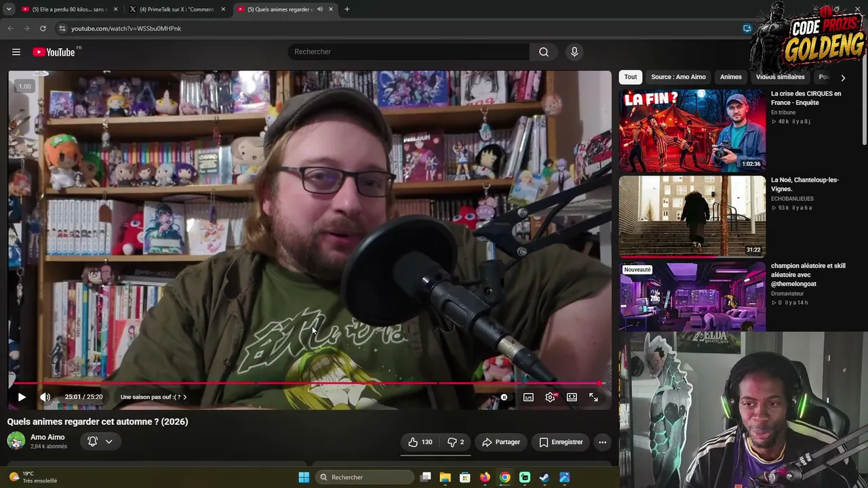This screenshot has height=488, width=868.
Task: Like the video with 130 likes
Action: 420,442
